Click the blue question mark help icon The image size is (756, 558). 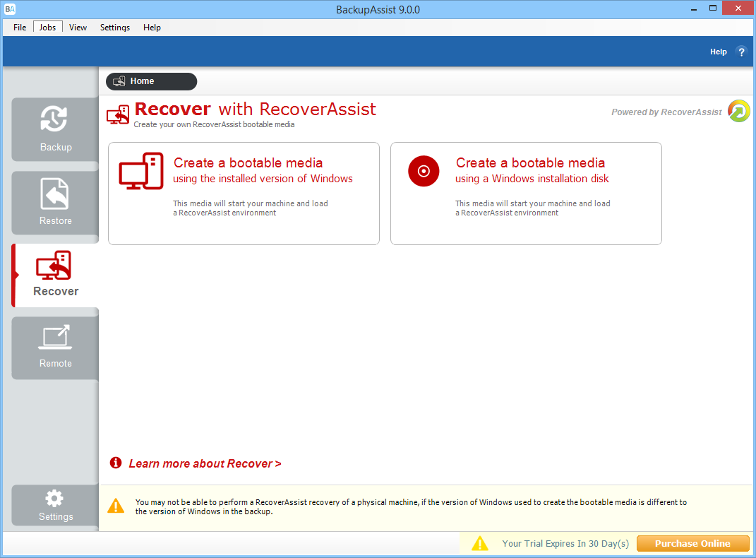click(742, 52)
